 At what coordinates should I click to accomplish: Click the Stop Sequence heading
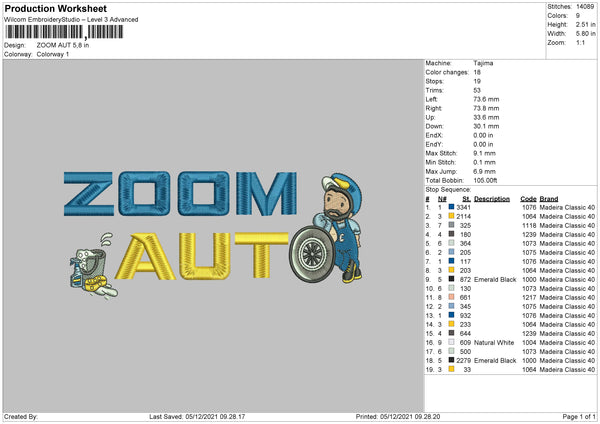tap(448, 190)
